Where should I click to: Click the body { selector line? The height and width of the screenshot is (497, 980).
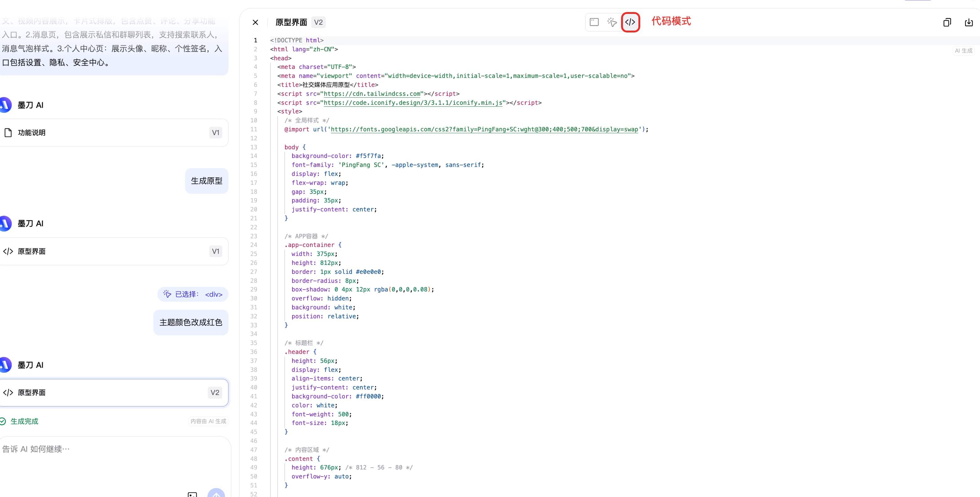pos(295,147)
